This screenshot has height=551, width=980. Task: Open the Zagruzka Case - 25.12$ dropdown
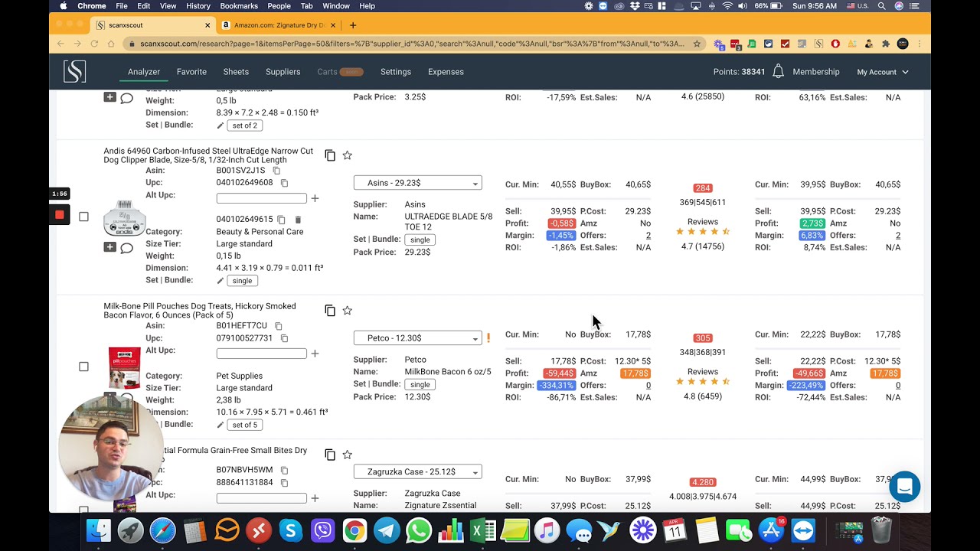click(x=417, y=472)
